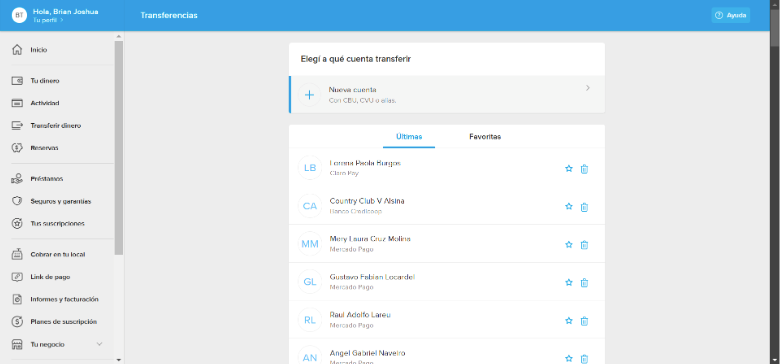Open Inicio from the sidebar
This screenshot has width=780, height=364.
[x=38, y=50]
